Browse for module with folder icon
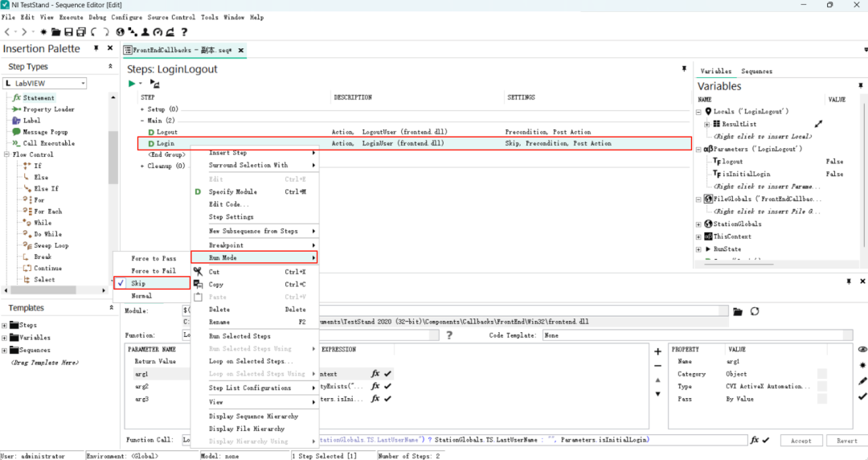 737,311
